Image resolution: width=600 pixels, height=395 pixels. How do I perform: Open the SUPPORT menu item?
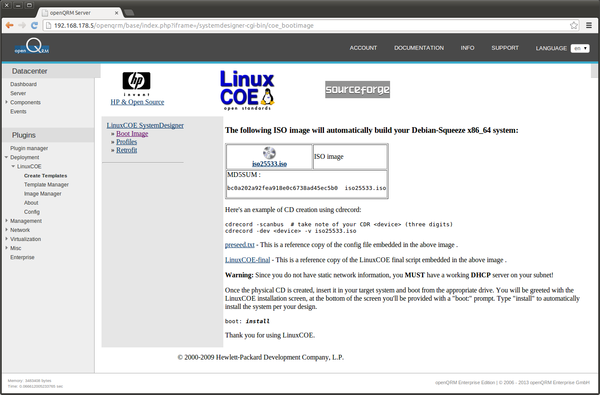click(x=505, y=48)
